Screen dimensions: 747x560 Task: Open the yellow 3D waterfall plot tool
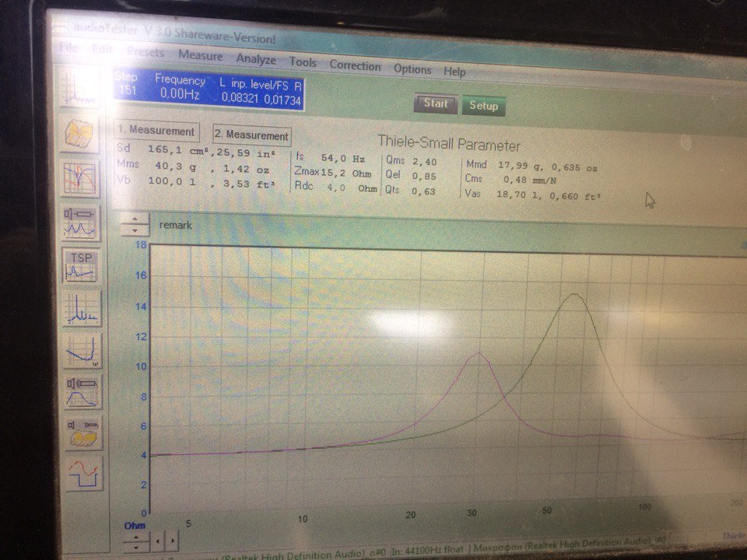[x=79, y=134]
